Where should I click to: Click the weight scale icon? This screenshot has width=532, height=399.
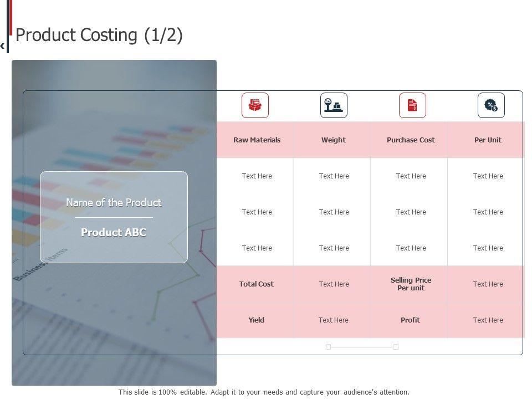tap(334, 105)
